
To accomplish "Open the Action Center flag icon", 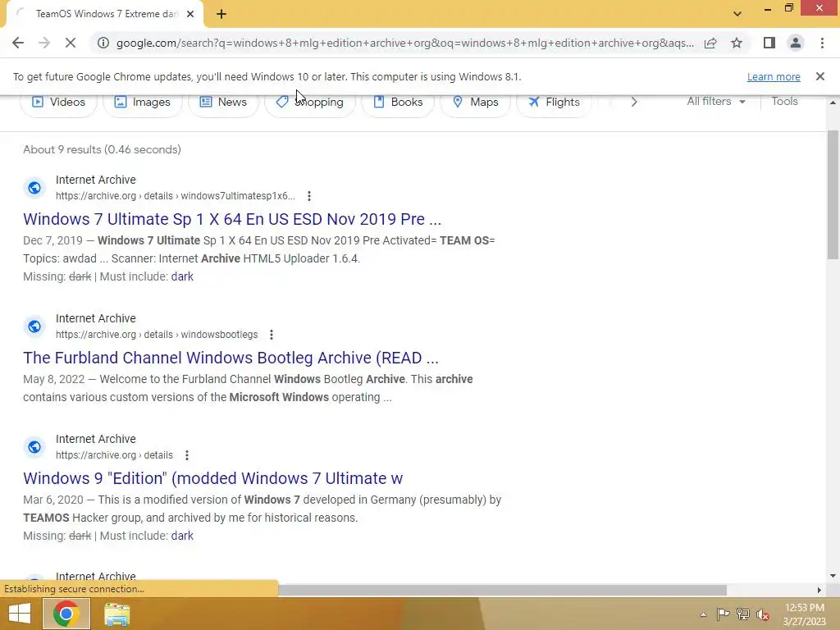I will 724,614.
